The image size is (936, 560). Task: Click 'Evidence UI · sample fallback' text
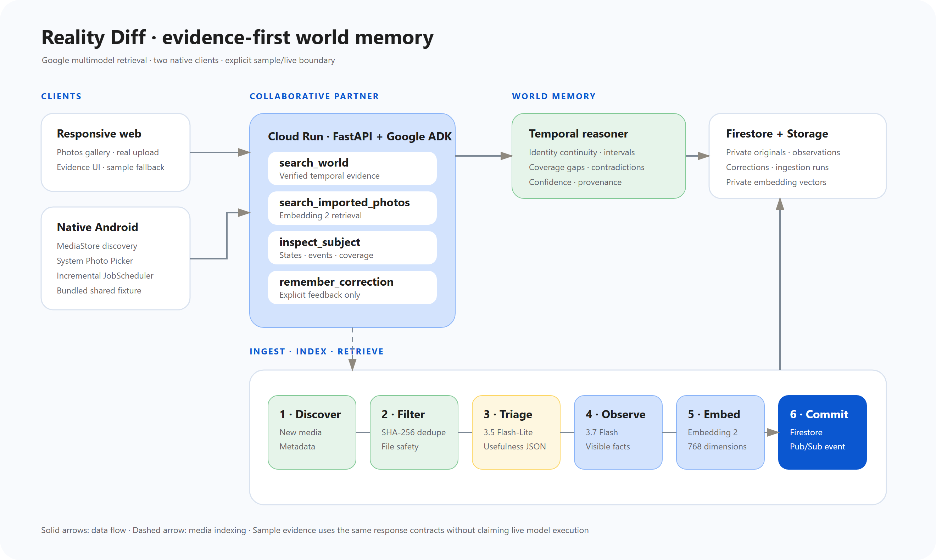[111, 167]
